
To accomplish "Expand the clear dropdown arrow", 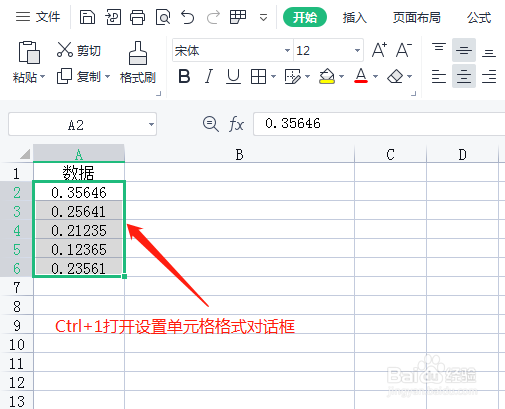I will 410,77.
